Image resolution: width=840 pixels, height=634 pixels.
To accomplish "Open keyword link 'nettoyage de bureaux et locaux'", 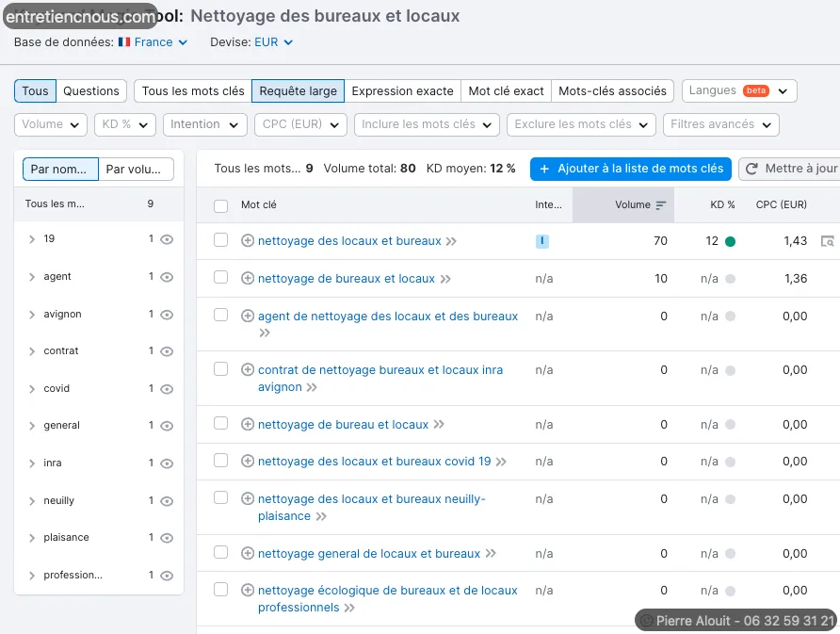I will (x=347, y=279).
